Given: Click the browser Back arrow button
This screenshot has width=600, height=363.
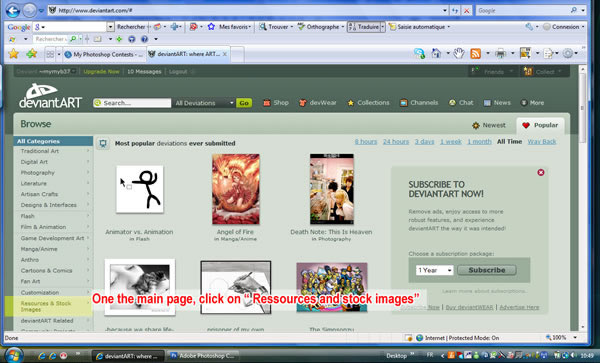Looking at the screenshot, I should [x=13, y=10].
